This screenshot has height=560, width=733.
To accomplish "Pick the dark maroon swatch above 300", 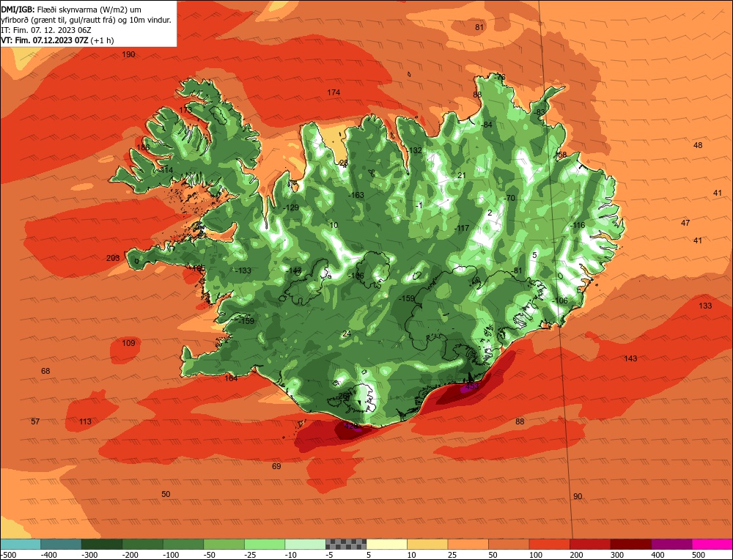I will [631, 544].
